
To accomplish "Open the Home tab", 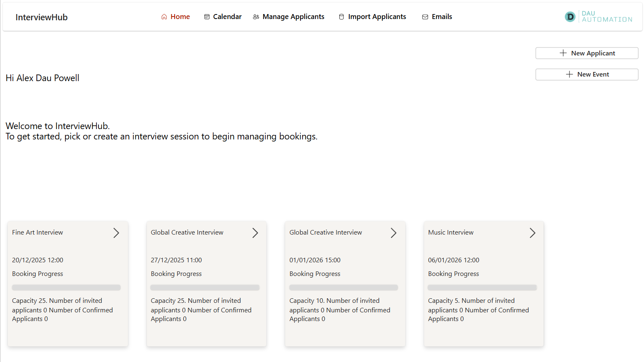I will click(x=175, y=17).
